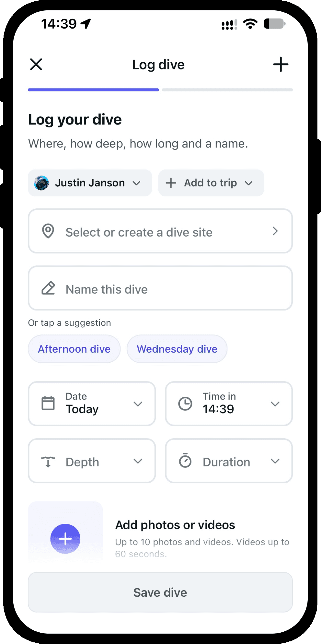Tap the battery icon in status bar
Image resolution: width=321 pixels, height=644 pixels.
click(275, 24)
